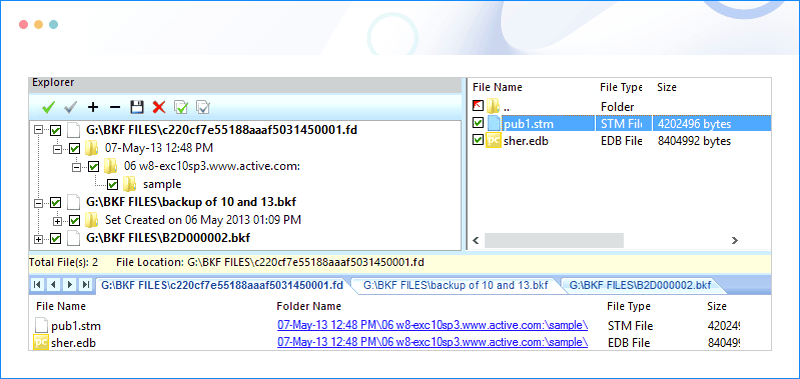Viewport: 800px width, 379px height.
Task: Toggle the Set Created on 06 May 2013 checkbox
Action: [74, 220]
